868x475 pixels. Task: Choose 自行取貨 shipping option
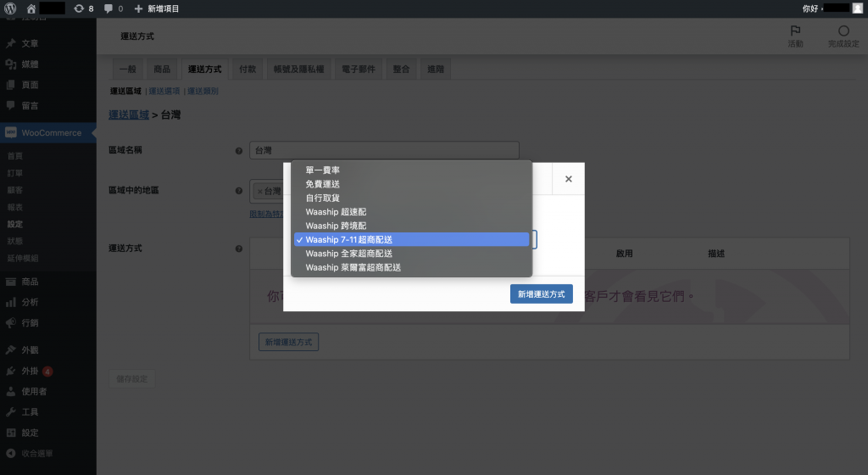coord(323,198)
